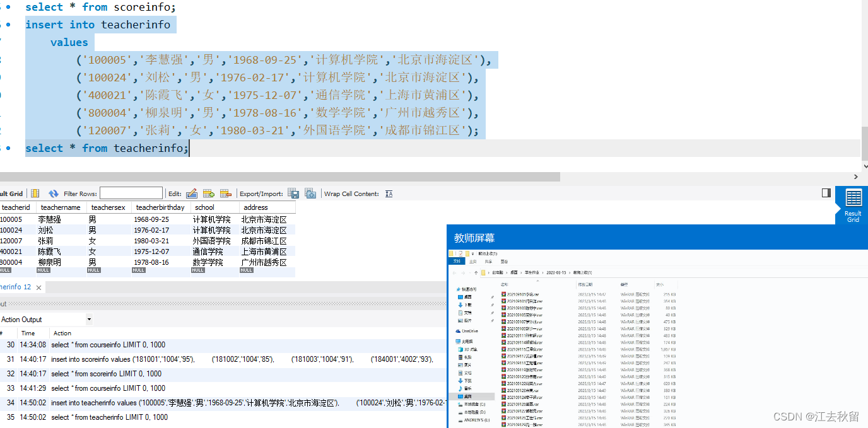
Task: Toggle Wrap Cell Content
Action: pyautogui.click(x=389, y=194)
